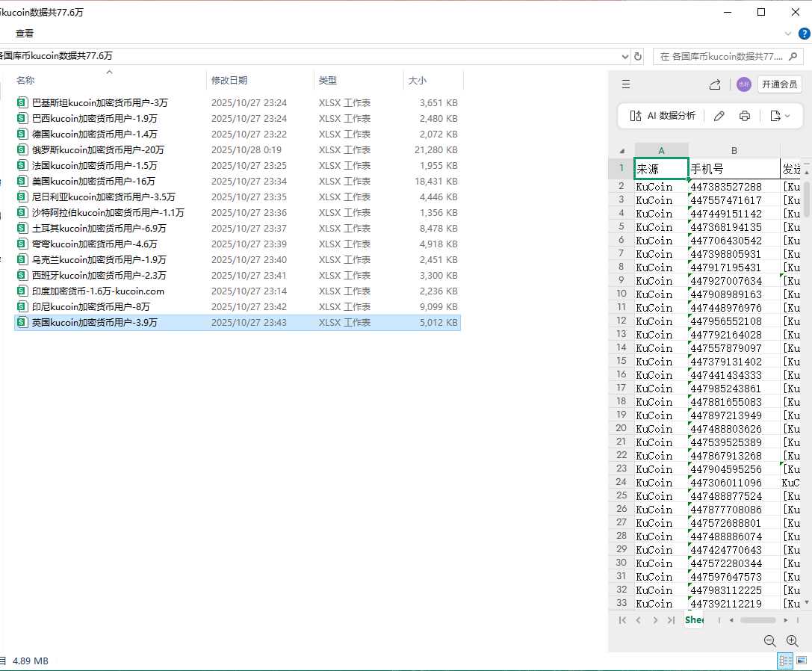Click file icon of 西班牙kucoin加密货币用户-2.3万

[x=22, y=275]
